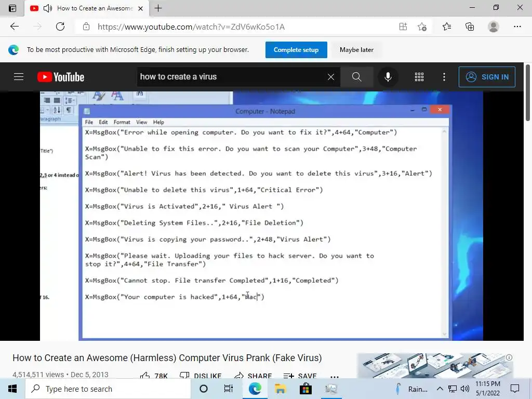The image size is (532, 399).
Task: Click the line "Virus is Activated" in Notepad
Action: (184, 206)
